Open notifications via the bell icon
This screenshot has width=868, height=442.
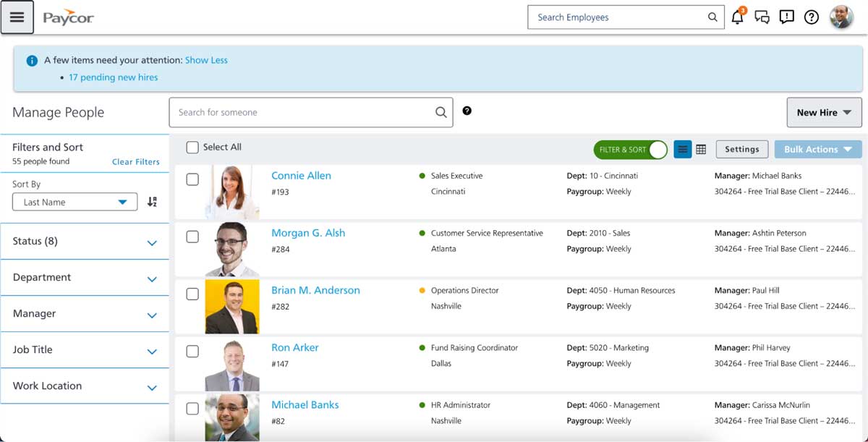[736, 17]
